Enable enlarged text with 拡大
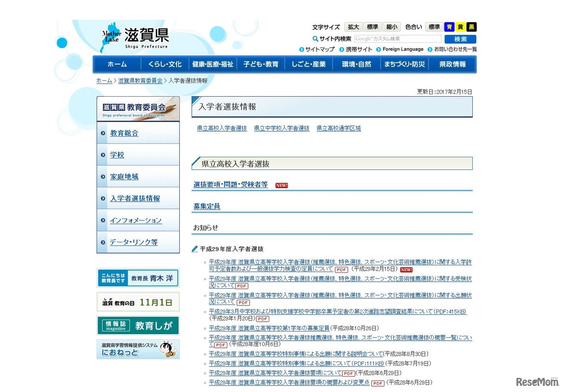 (x=353, y=26)
